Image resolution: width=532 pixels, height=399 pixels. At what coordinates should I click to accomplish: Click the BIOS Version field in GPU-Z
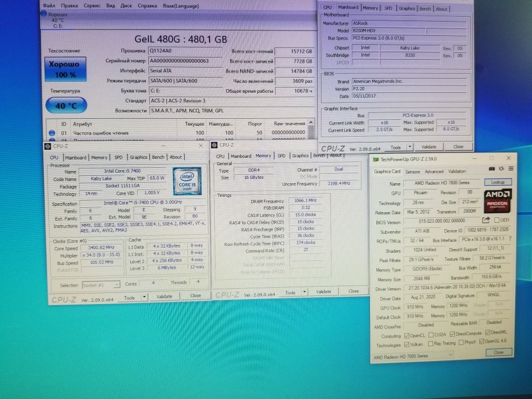(441, 221)
